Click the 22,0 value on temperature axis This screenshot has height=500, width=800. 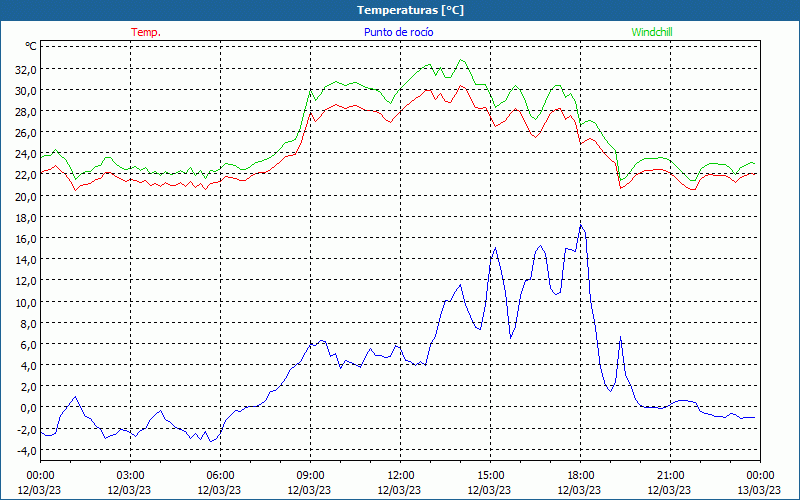pyautogui.click(x=26, y=175)
